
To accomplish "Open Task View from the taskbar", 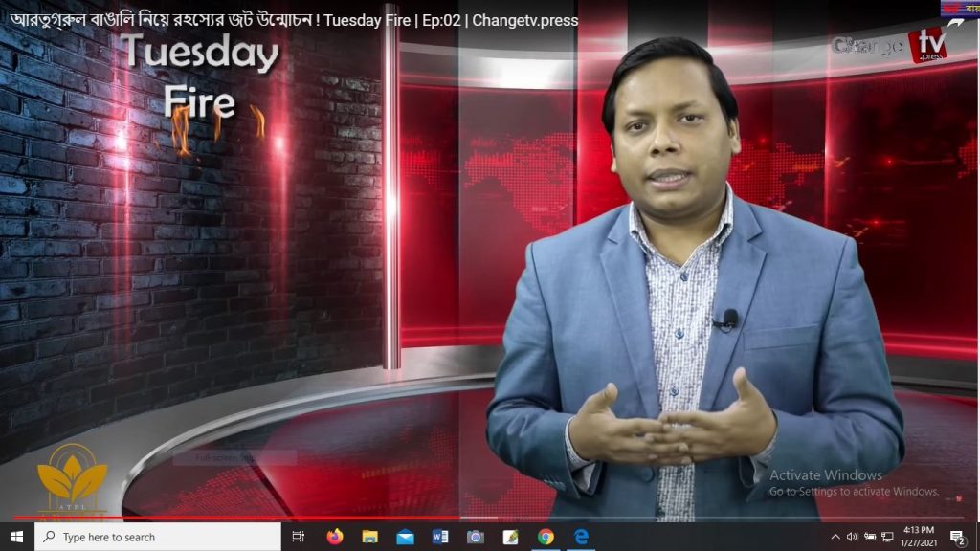I will pos(299,537).
